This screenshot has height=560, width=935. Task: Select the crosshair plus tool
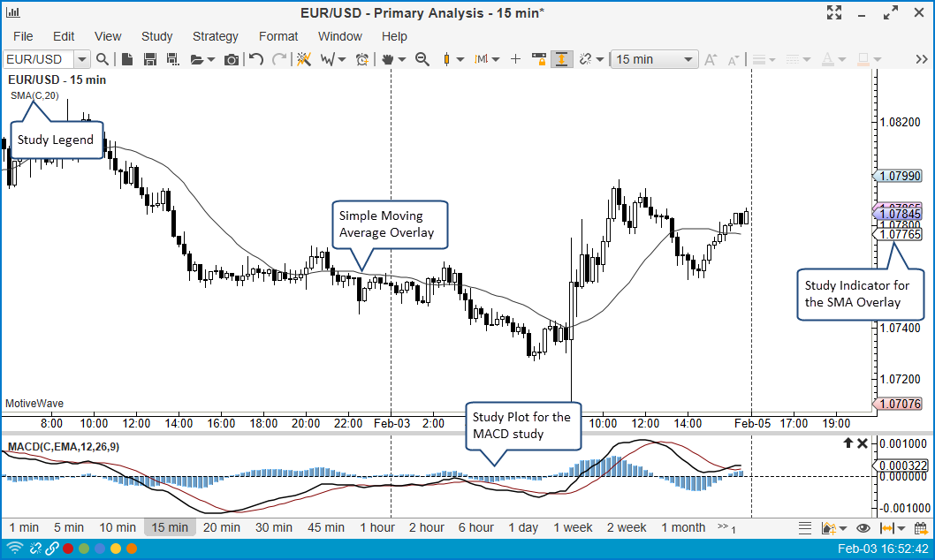click(516, 59)
